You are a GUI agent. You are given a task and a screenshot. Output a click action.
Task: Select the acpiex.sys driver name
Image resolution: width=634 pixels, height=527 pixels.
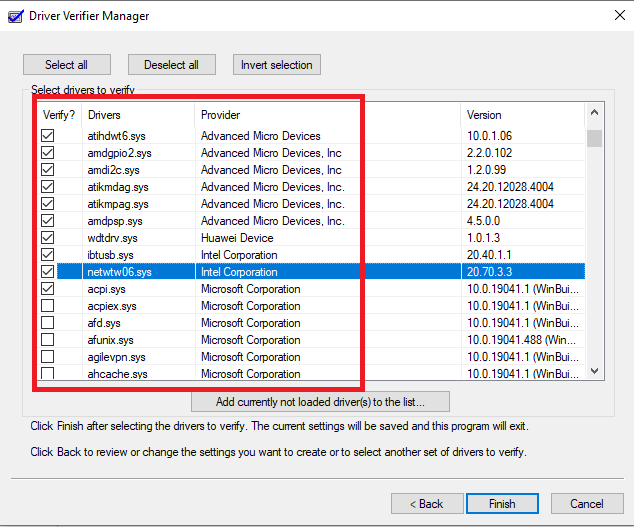(112, 306)
